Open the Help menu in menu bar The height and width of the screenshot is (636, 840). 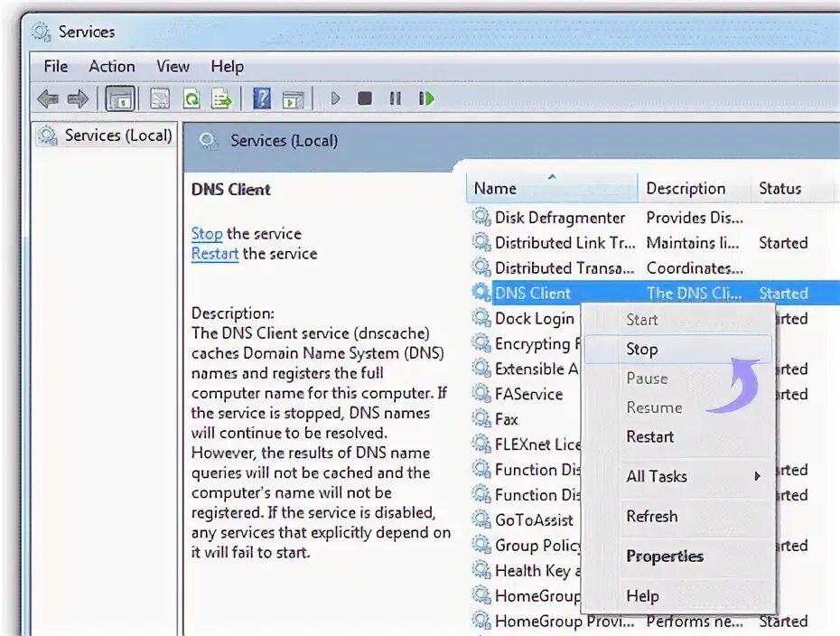click(x=227, y=67)
